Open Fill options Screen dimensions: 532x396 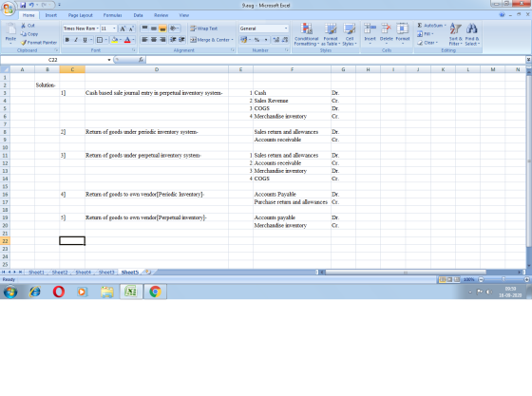426,34
